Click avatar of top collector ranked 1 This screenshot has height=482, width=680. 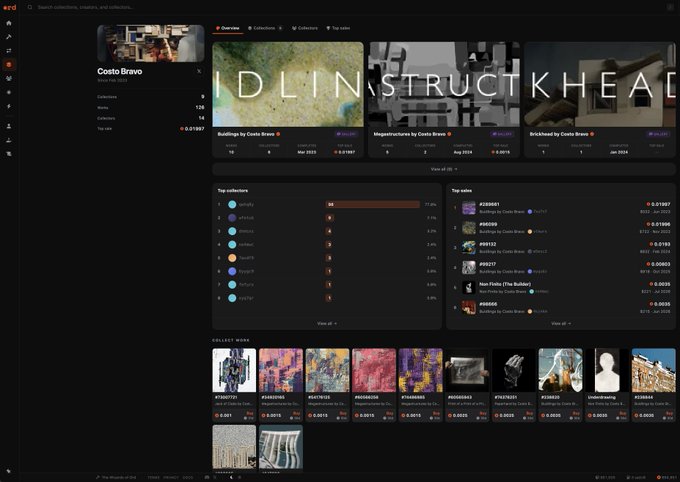(232, 204)
